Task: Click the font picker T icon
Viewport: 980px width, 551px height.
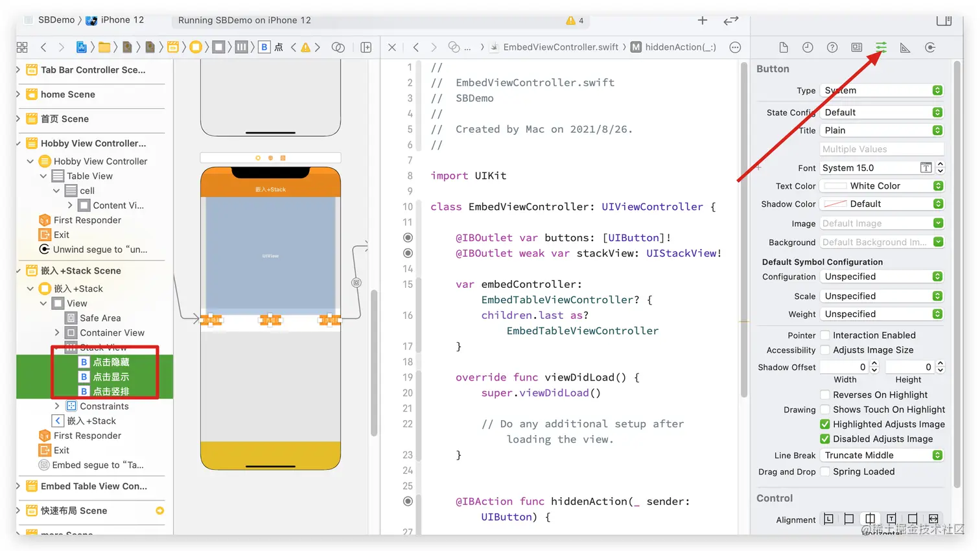Action: (x=926, y=168)
